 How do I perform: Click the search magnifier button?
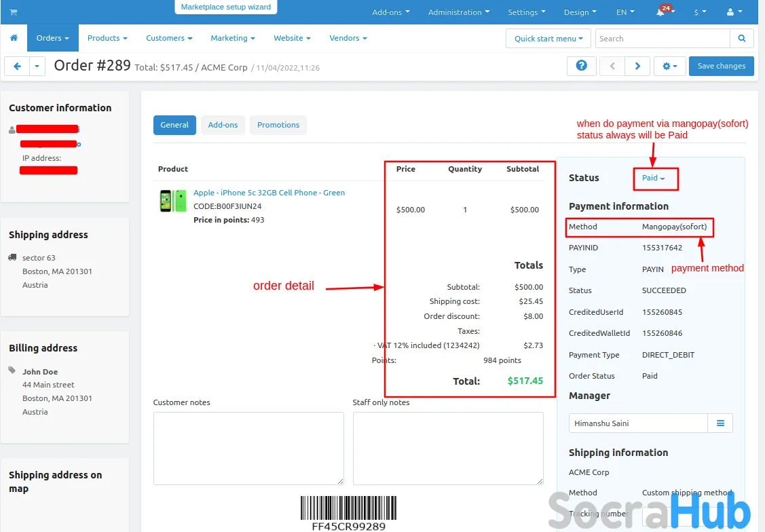pyautogui.click(x=742, y=39)
